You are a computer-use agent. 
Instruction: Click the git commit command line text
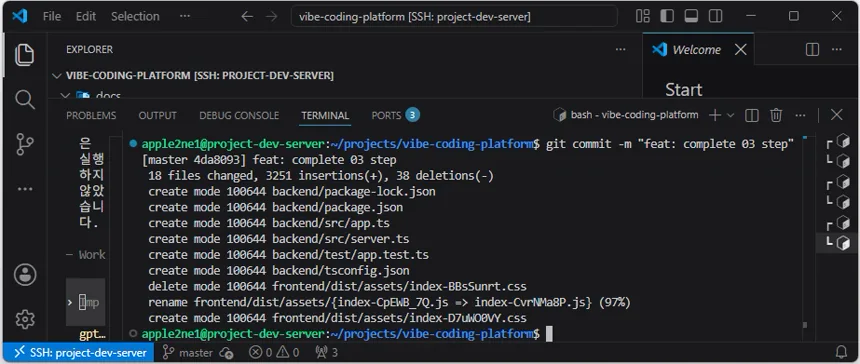pyautogui.click(x=670, y=144)
